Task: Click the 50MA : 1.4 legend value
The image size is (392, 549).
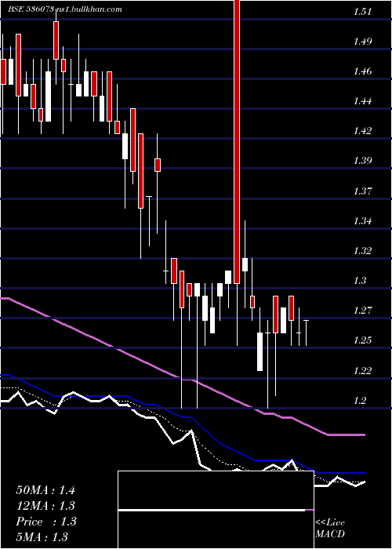Action: click(45, 490)
